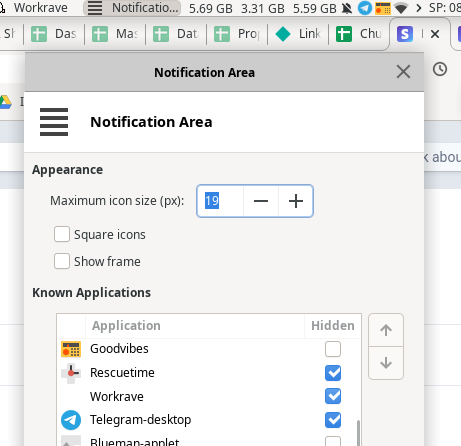The height and width of the screenshot is (446, 461).
Task: Click the purple S tab favicon
Action: (405, 34)
